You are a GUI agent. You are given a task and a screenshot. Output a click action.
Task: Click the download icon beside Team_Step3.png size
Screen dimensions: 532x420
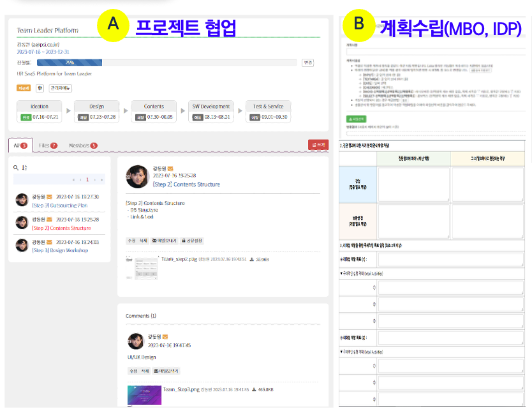(253, 390)
